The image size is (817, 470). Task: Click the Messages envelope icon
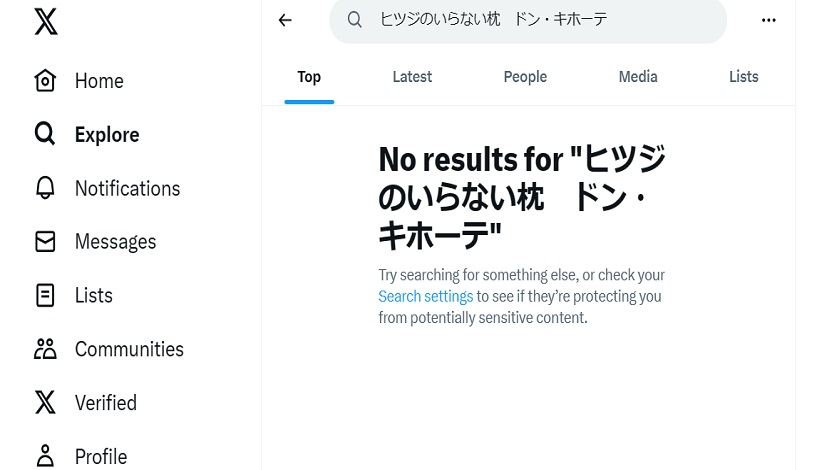tap(45, 242)
